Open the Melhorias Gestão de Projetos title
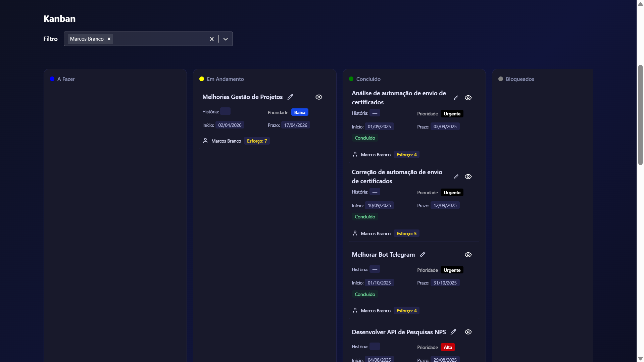Image resolution: width=644 pixels, height=362 pixels. (242, 97)
